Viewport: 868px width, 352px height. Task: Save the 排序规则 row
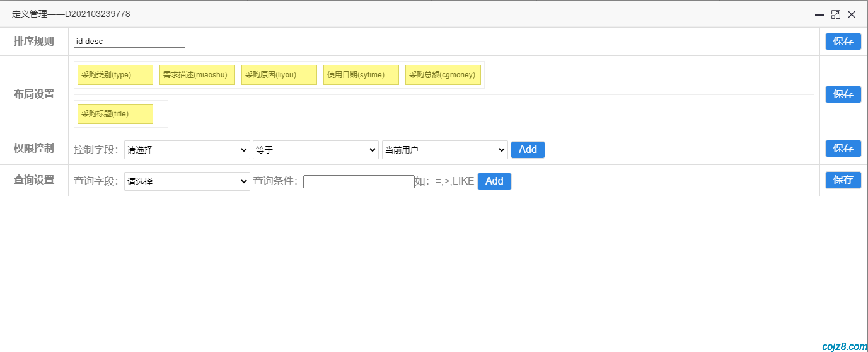(843, 42)
